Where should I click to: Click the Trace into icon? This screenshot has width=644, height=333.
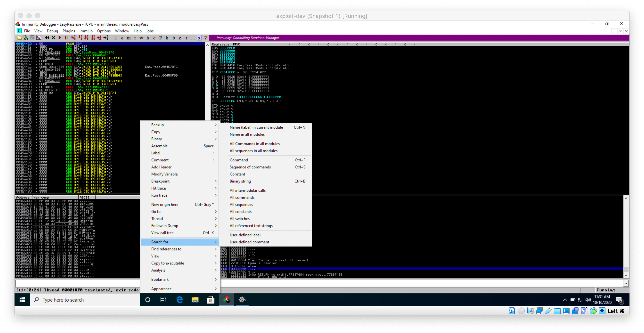click(86, 38)
